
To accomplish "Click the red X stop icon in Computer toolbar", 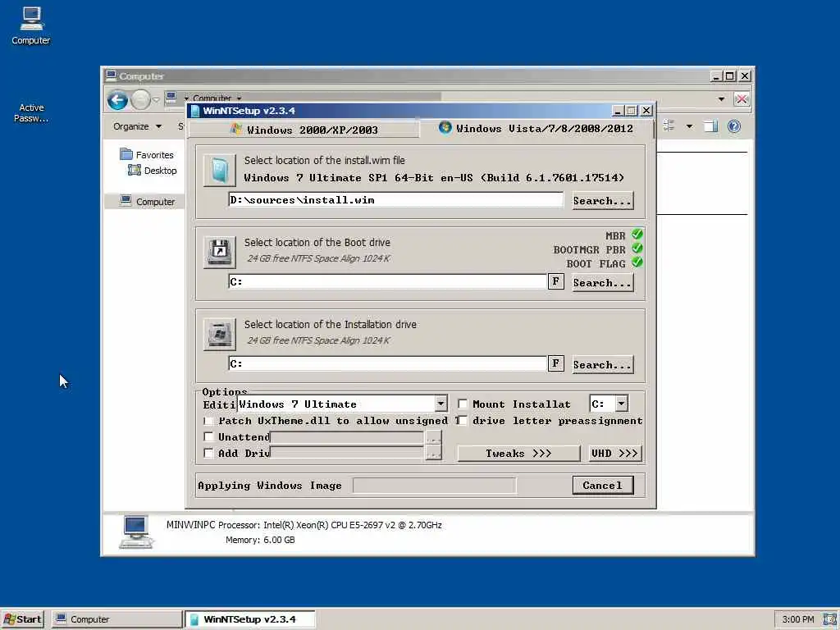I will (x=742, y=99).
